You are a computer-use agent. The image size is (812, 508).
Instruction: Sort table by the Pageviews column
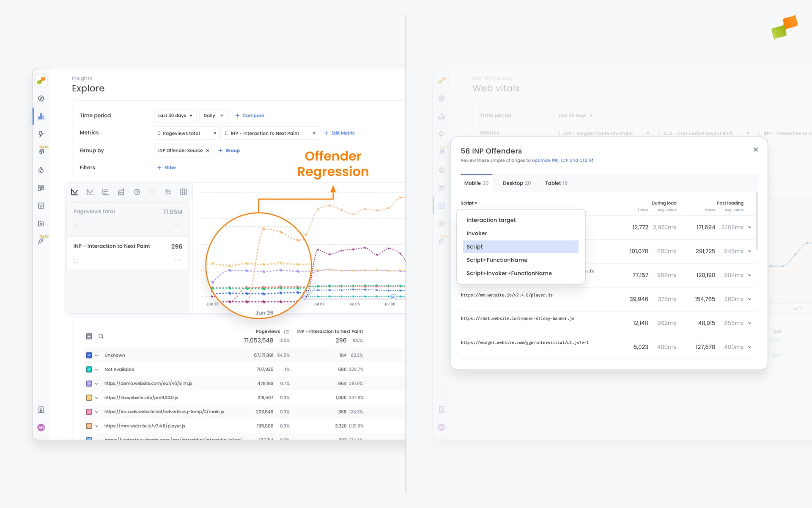(x=286, y=331)
